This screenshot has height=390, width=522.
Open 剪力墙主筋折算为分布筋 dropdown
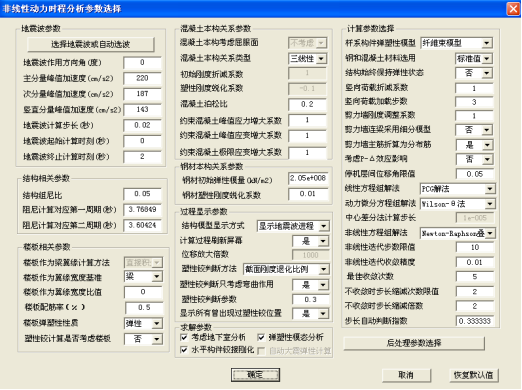(475, 145)
